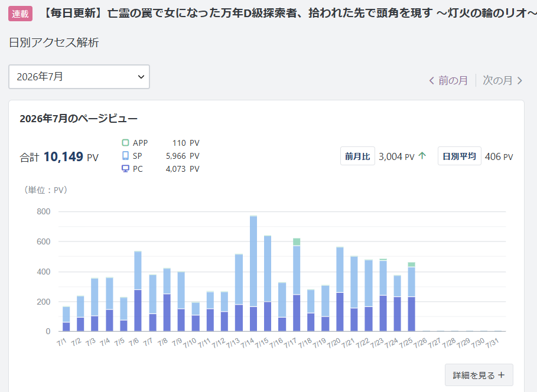Click the PC monitor legend icon

pos(125,168)
